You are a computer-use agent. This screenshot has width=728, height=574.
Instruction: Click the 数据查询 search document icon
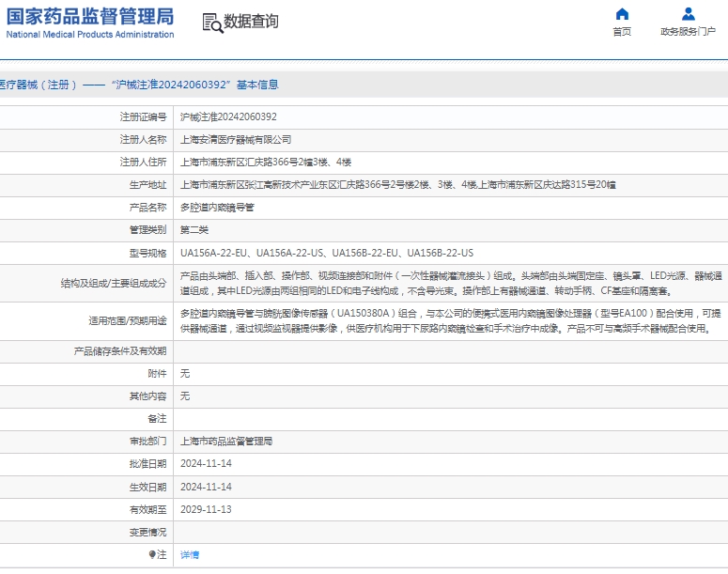[212, 23]
